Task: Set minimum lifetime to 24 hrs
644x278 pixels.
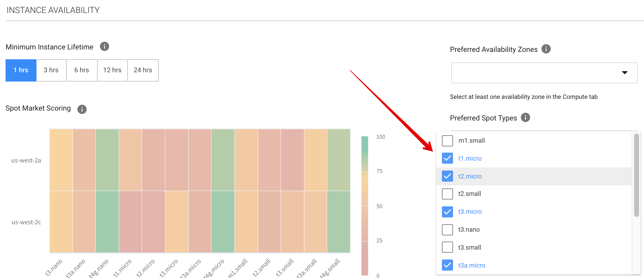Action: pos(143,70)
